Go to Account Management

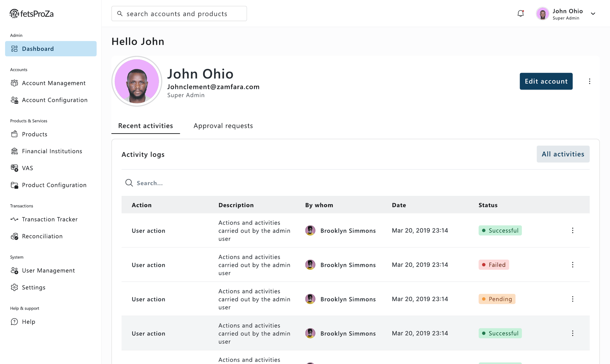pyautogui.click(x=51, y=83)
